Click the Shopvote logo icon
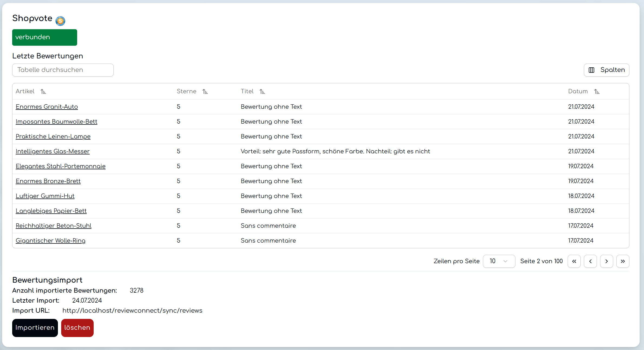Image resolution: width=644 pixels, height=350 pixels. pos(60,21)
